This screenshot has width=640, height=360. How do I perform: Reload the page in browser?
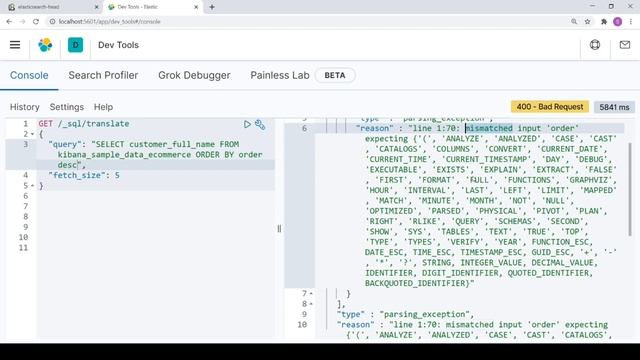pyautogui.click(x=36, y=22)
